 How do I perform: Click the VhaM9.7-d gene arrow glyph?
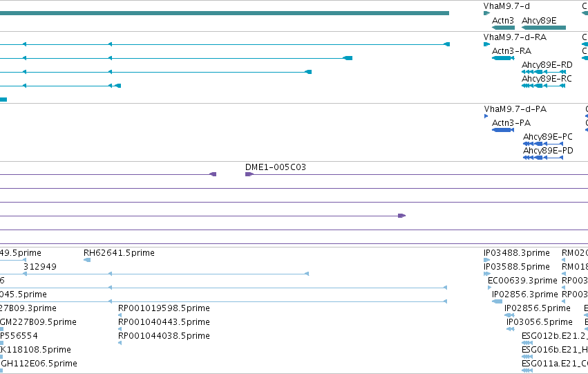point(486,13)
